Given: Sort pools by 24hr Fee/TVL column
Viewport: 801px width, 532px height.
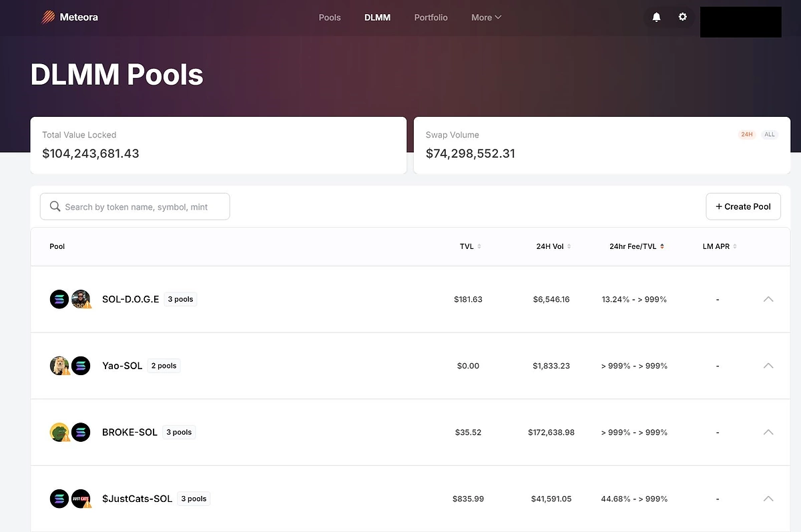Looking at the screenshot, I should (637, 246).
